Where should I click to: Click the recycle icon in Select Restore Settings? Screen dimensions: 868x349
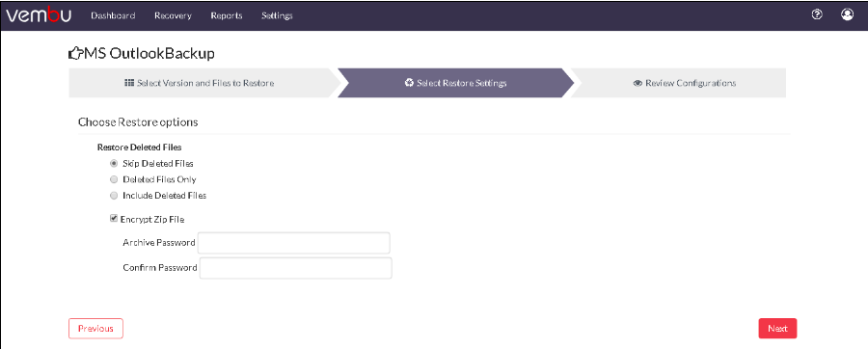coord(409,83)
